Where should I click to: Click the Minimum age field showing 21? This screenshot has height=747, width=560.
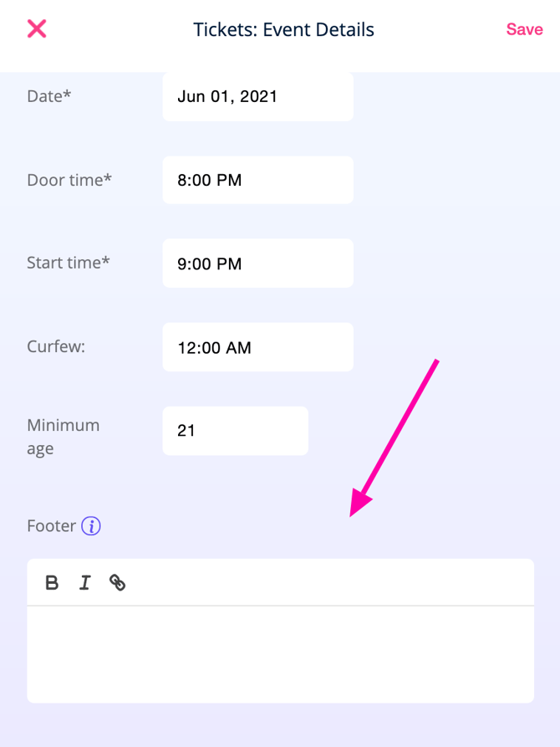(x=235, y=430)
